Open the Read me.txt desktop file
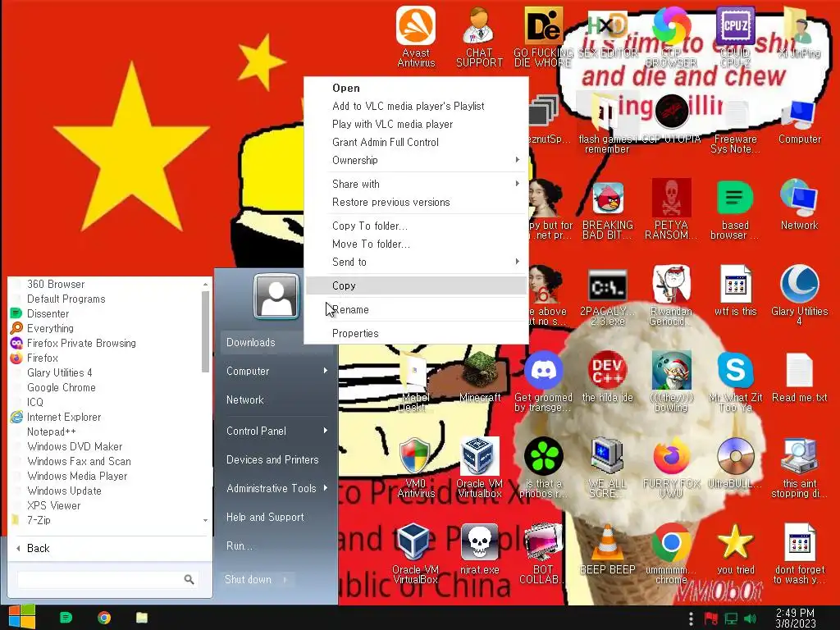This screenshot has height=630, width=840. (799, 377)
